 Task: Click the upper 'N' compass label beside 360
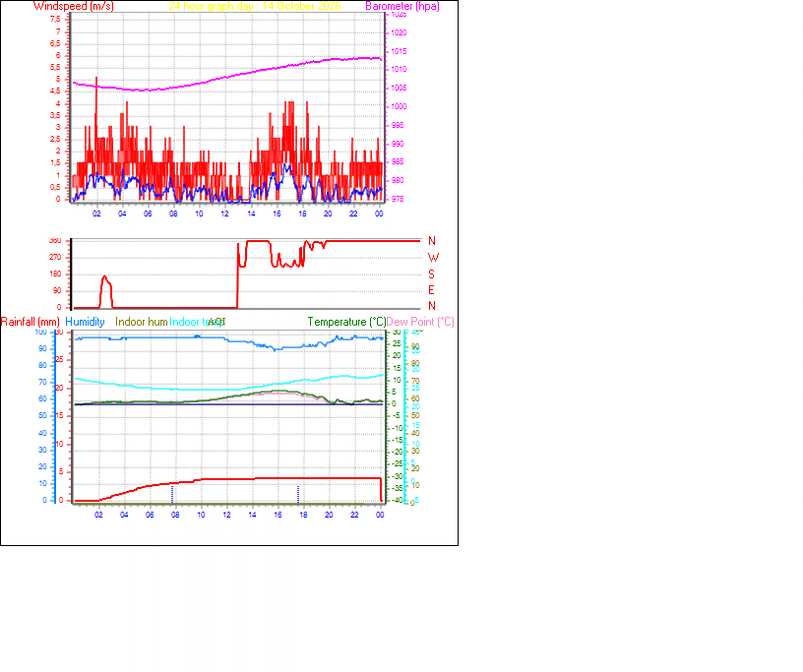click(432, 241)
